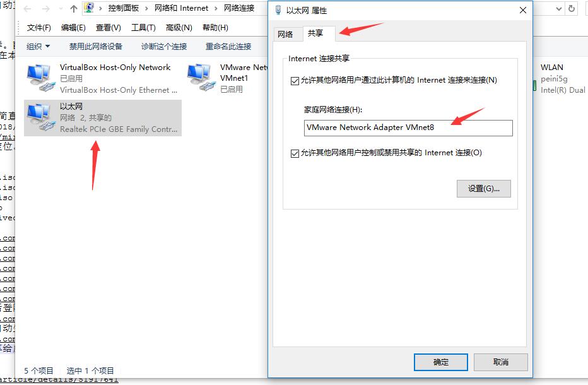Click 禁用此网络设备 in toolbar

pyautogui.click(x=96, y=47)
